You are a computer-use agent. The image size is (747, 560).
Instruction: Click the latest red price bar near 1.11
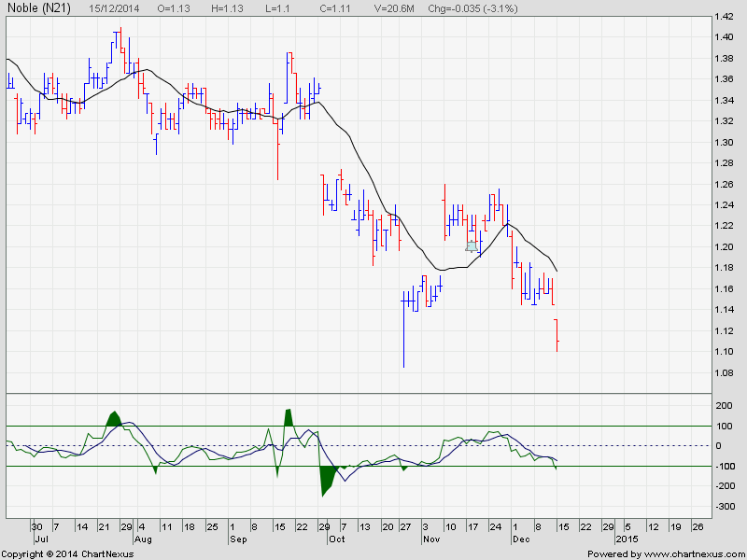pyautogui.click(x=557, y=335)
